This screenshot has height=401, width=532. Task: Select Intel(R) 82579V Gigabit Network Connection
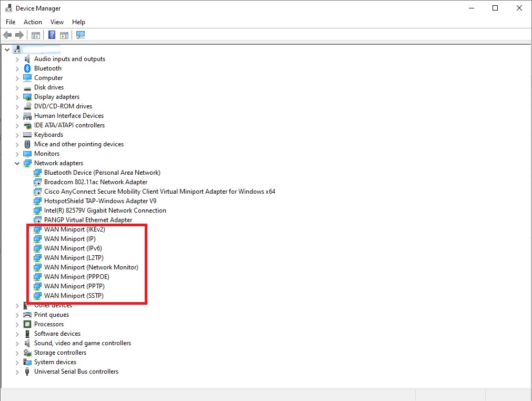coord(105,210)
